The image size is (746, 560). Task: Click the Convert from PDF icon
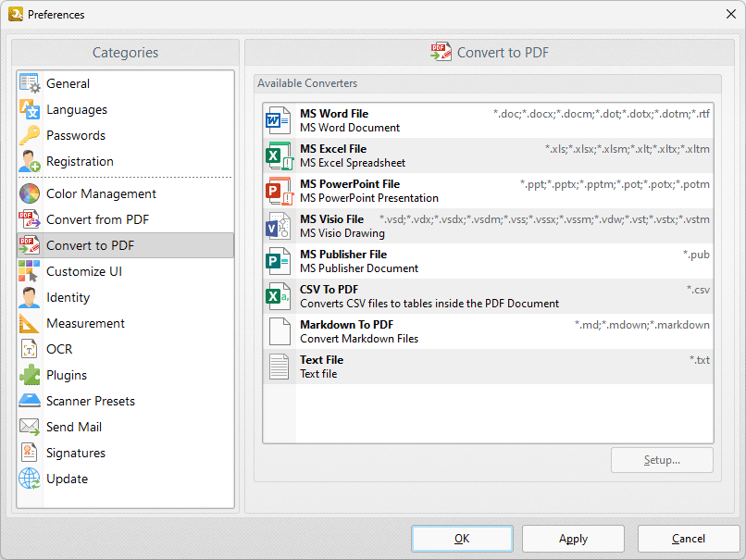pos(30,219)
